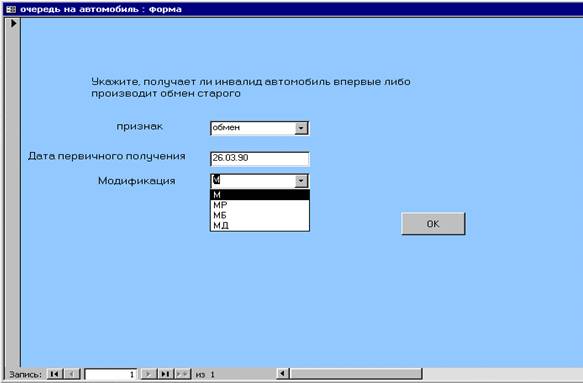Jump to the last record
Screen dimensions: 583x383
tap(165, 374)
